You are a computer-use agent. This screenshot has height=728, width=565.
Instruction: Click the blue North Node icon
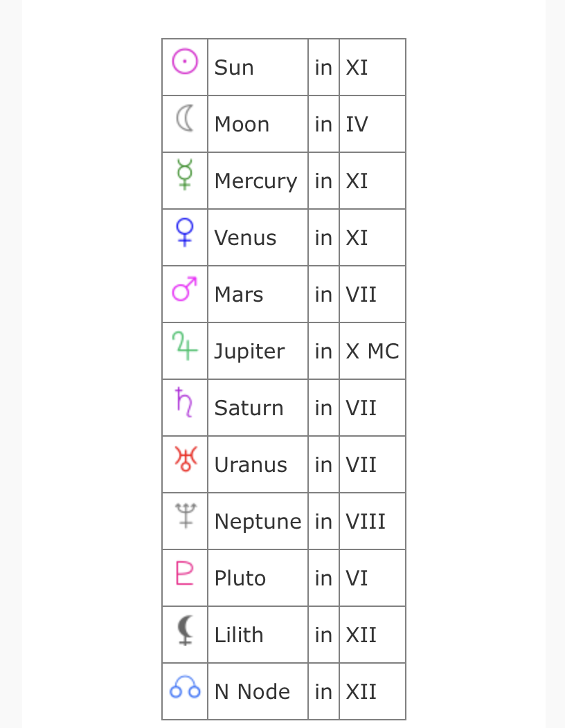click(x=185, y=689)
